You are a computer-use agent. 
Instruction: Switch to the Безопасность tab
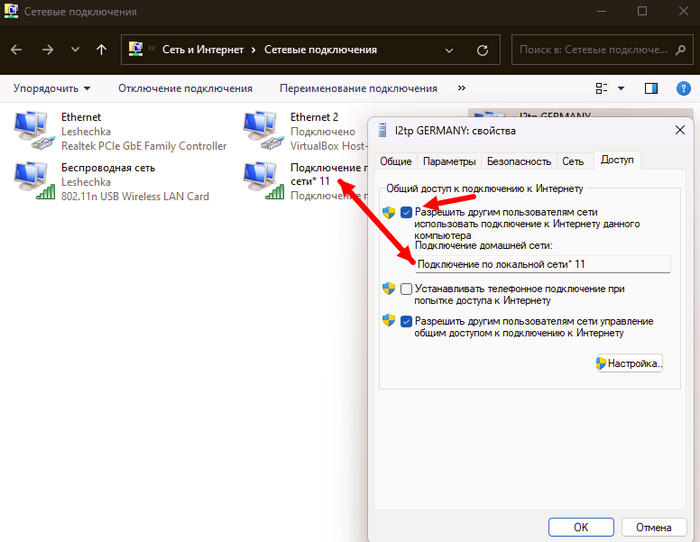(x=518, y=161)
